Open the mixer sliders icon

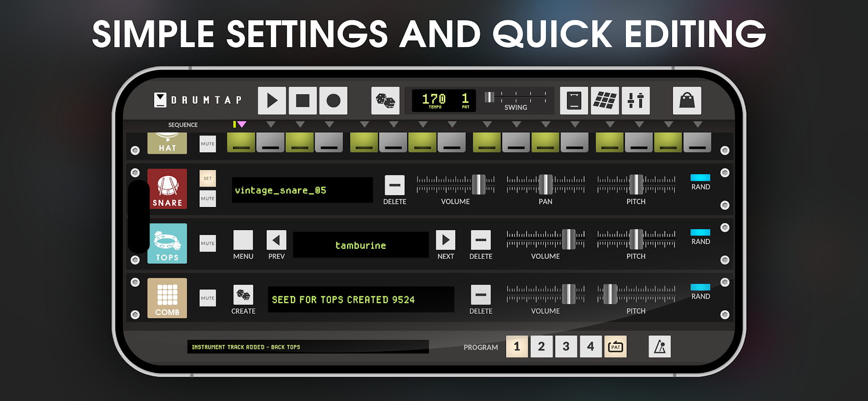click(x=635, y=101)
